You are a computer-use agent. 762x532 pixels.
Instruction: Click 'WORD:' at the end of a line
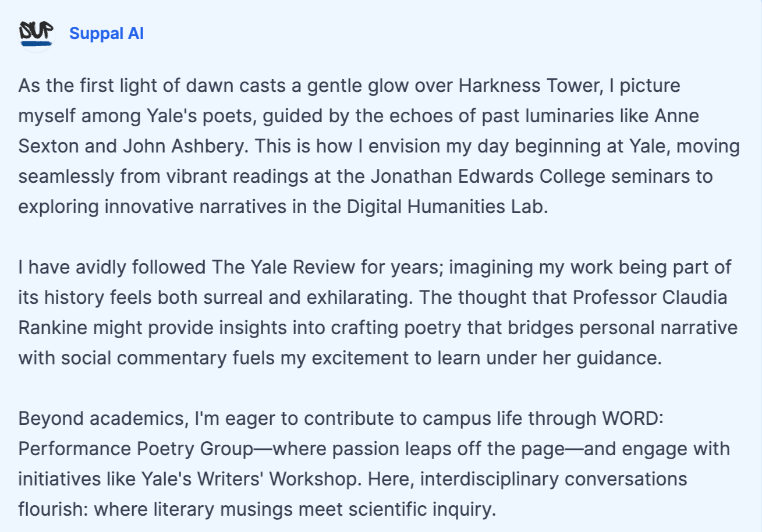pyautogui.click(x=632, y=418)
